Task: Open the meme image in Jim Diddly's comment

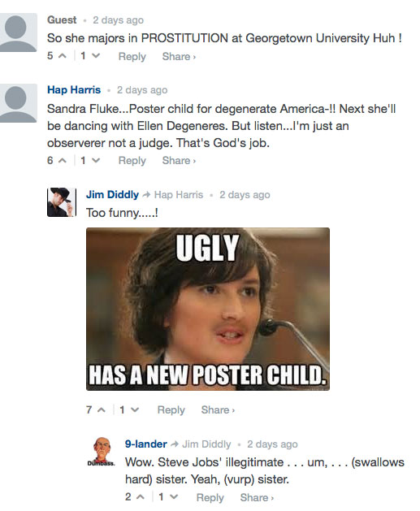Action: [x=208, y=309]
